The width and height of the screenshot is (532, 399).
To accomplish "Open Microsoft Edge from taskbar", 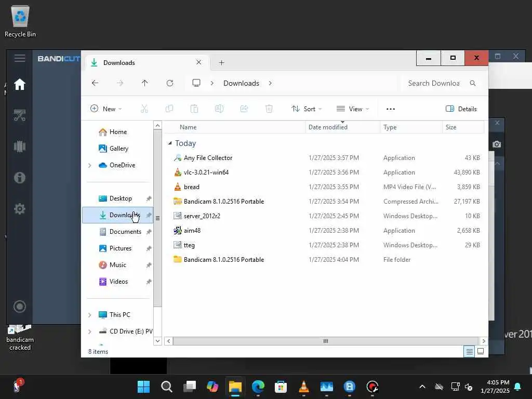I will (x=258, y=387).
